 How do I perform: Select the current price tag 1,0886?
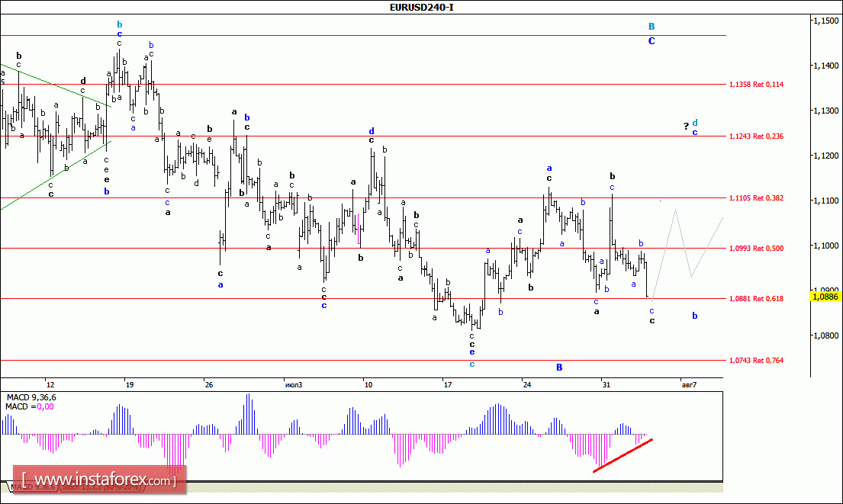pos(825,296)
